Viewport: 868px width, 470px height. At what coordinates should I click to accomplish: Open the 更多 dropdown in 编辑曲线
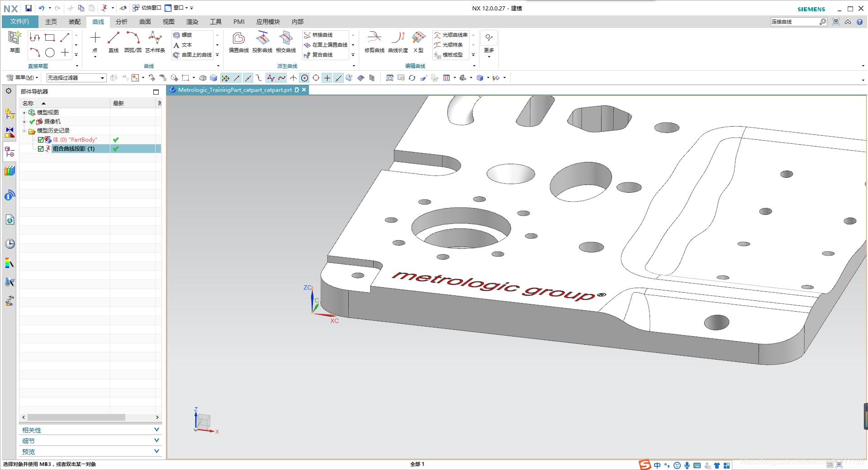(x=489, y=45)
